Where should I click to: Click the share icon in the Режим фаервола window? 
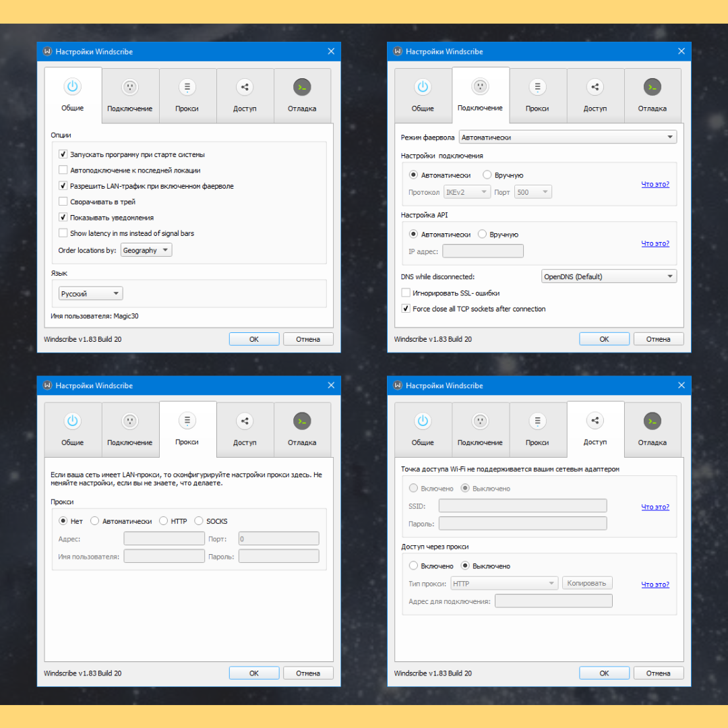pos(595,87)
